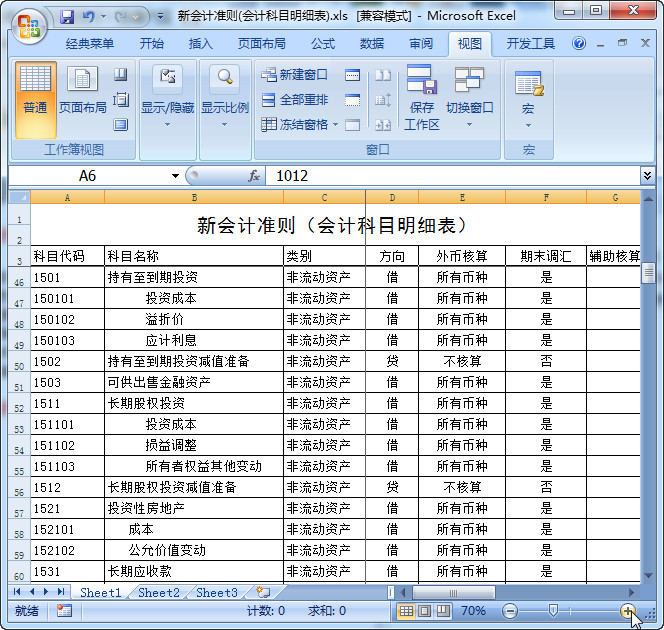Switch to Page Layout (页面布局) view button
Image resolution: width=664 pixels, height=630 pixels.
point(83,91)
